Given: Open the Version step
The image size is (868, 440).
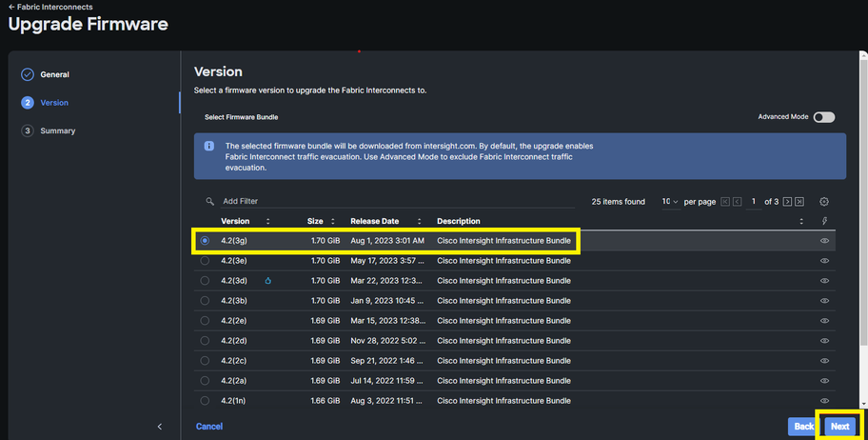Looking at the screenshot, I should (54, 103).
